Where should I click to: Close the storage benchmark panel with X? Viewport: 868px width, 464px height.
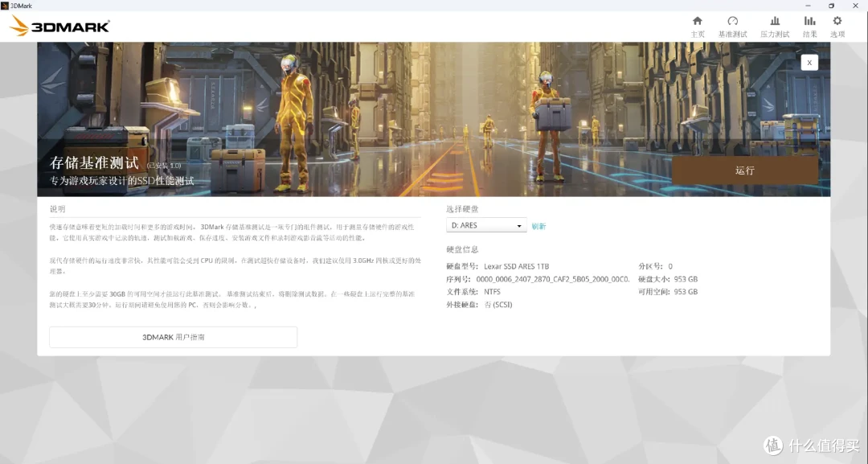(x=809, y=63)
